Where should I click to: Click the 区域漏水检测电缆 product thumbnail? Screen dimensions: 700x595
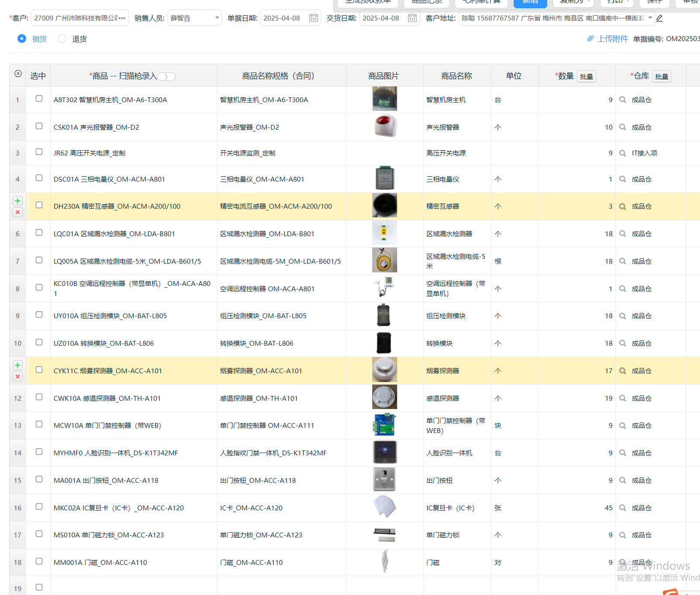384,260
